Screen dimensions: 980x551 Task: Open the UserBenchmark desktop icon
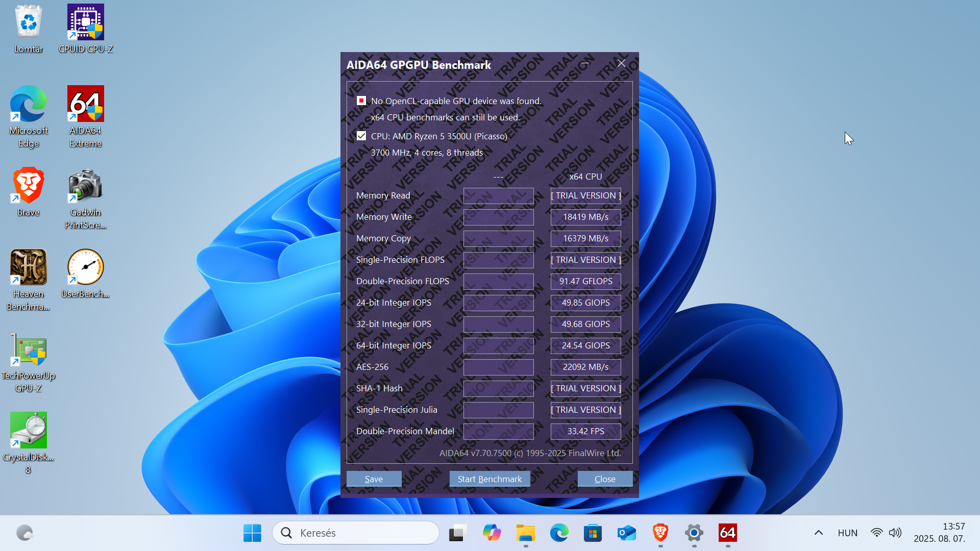[x=85, y=273]
